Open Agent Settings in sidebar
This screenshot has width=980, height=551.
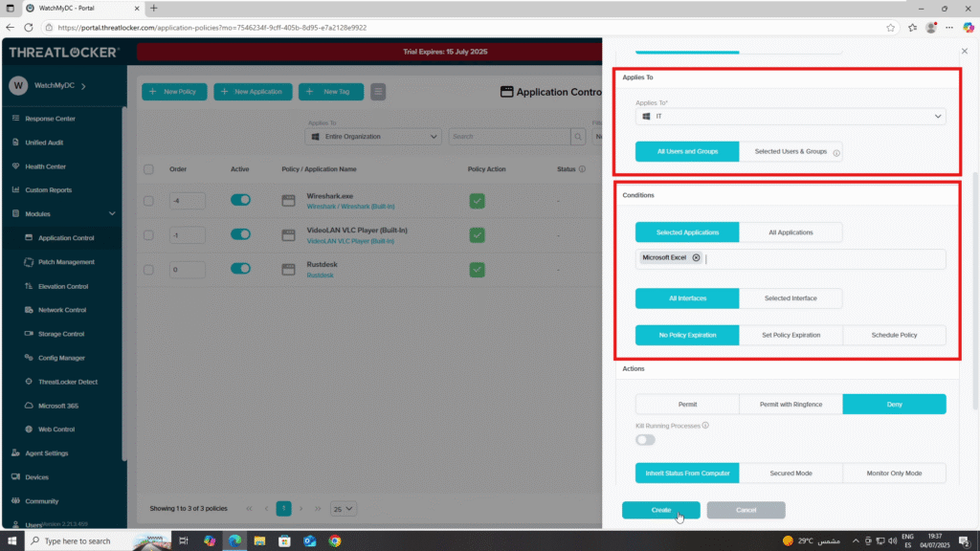pyautogui.click(x=46, y=453)
